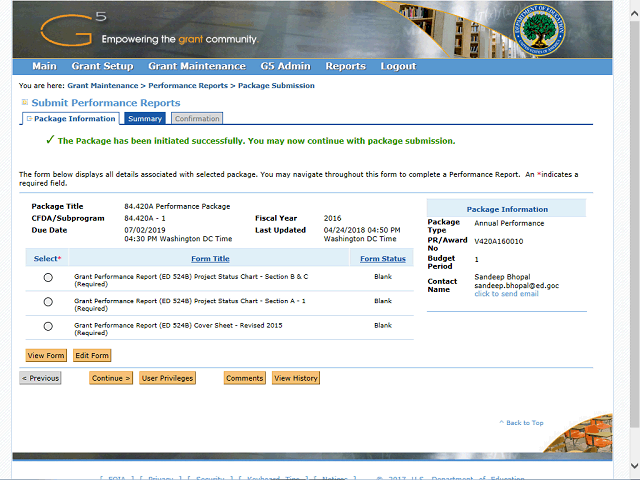Viewport: 640px width, 480px height.
Task: Click the Blank status of Section A - 1 row
Action: 383,301
